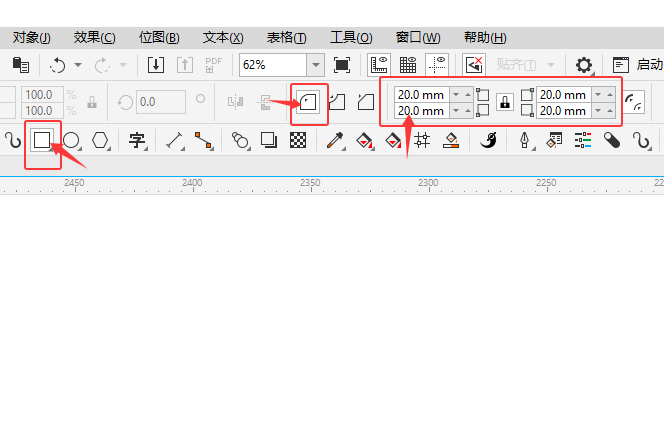
Task: Expand the Redo history dropdown arrow
Action: pyautogui.click(x=123, y=65)
